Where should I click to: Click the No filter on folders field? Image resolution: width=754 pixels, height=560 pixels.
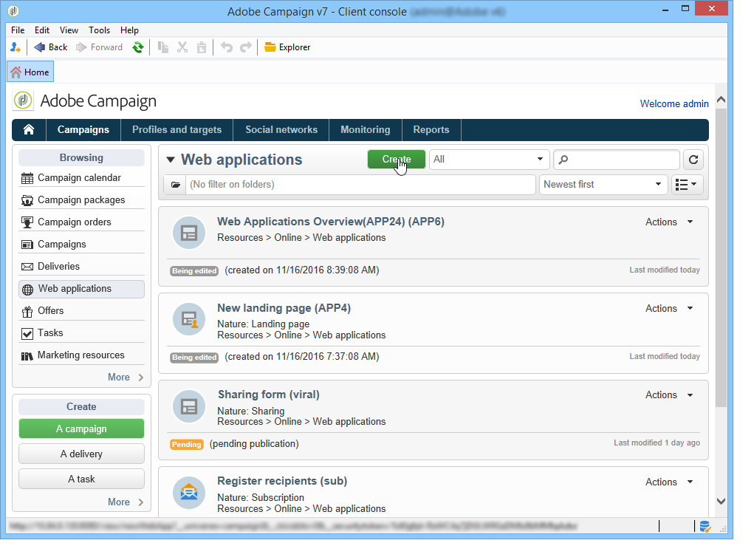(x=360, y=185)
